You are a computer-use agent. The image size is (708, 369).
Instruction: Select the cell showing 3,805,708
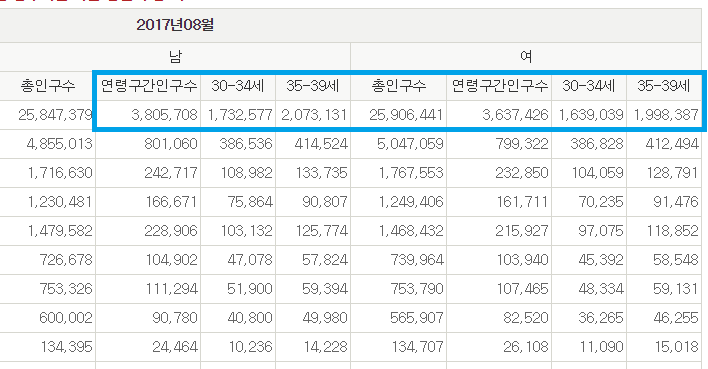148,115
